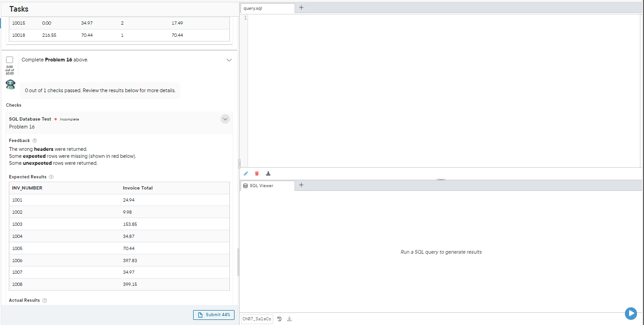Select the expected row for invoice 1001
The image size is (644, 325).
coord(120,200)
